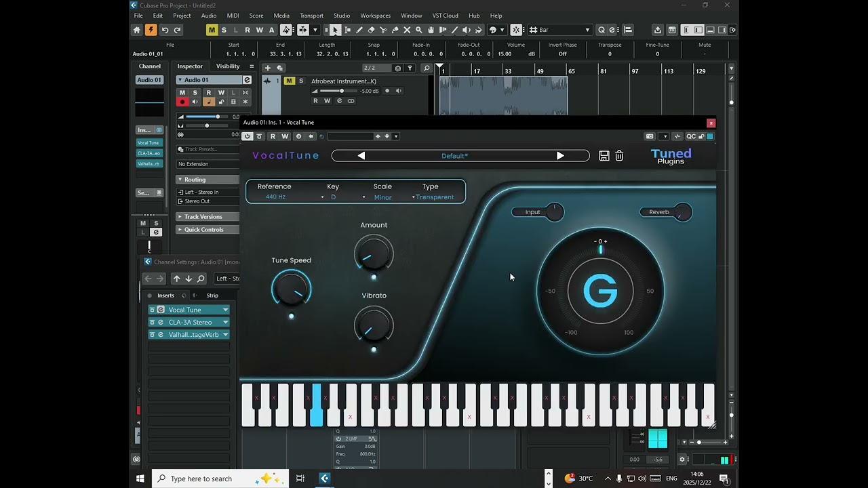Switch to the Strip tab in Channel Settings
868x488 pixels.
pyautogui.click(x=212, y=296)
